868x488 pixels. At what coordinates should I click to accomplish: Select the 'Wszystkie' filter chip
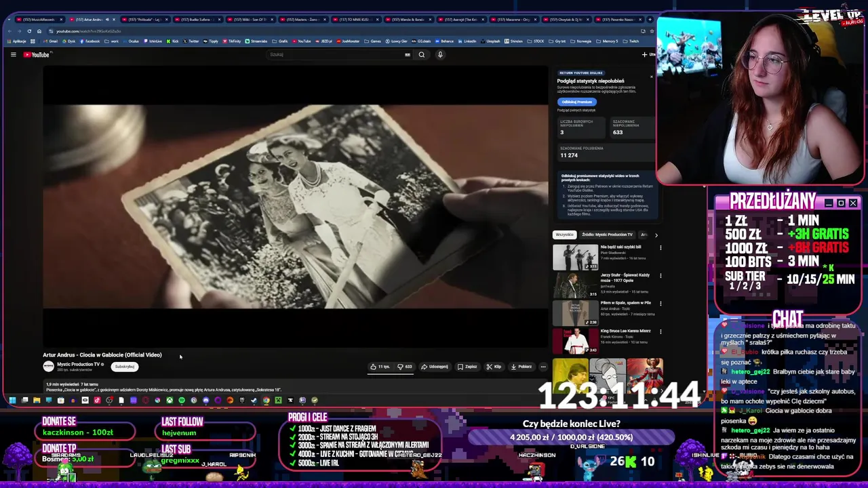tap(564, 235)
